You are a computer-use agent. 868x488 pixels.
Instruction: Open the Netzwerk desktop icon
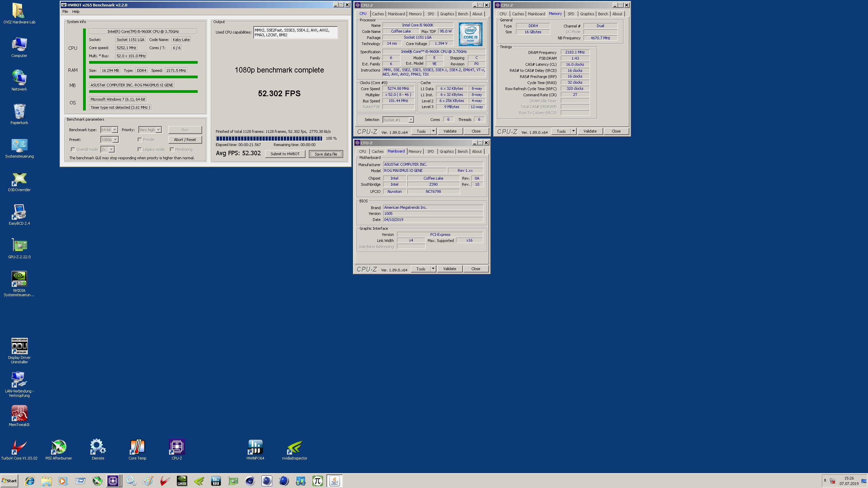[19, 80]
